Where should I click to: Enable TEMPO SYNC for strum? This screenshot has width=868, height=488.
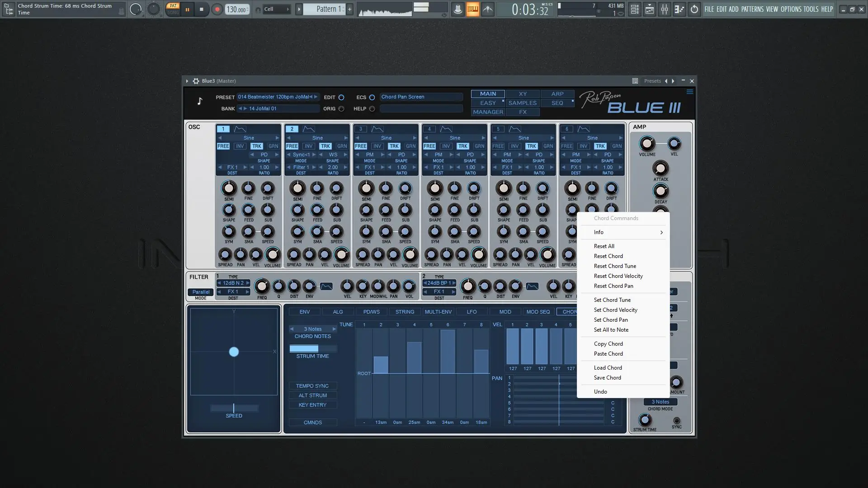312,386
